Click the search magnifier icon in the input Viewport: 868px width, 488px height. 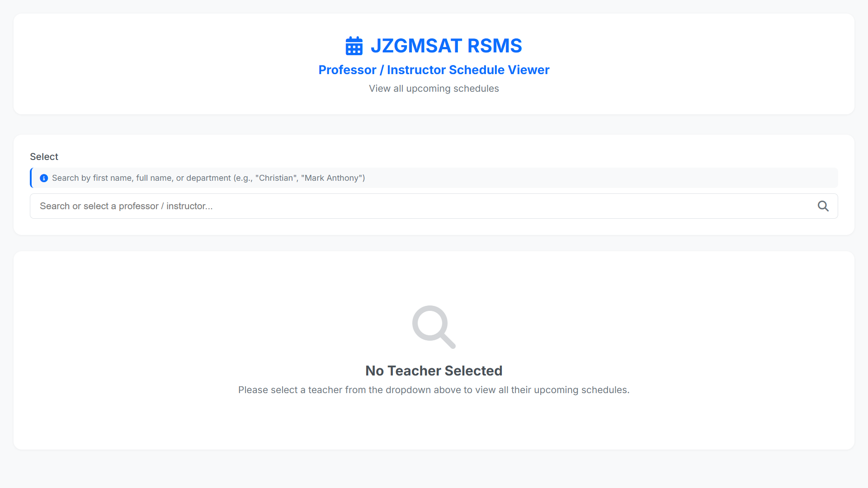click(823, 206)
